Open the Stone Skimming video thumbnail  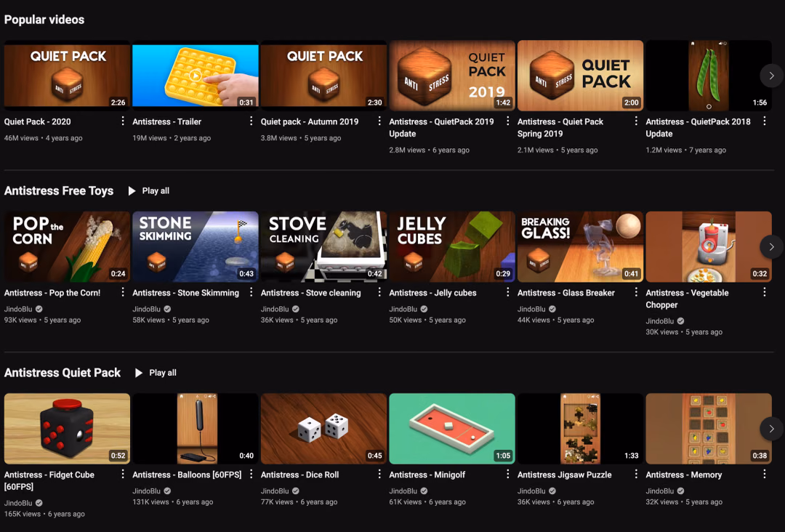pos(196,246)
